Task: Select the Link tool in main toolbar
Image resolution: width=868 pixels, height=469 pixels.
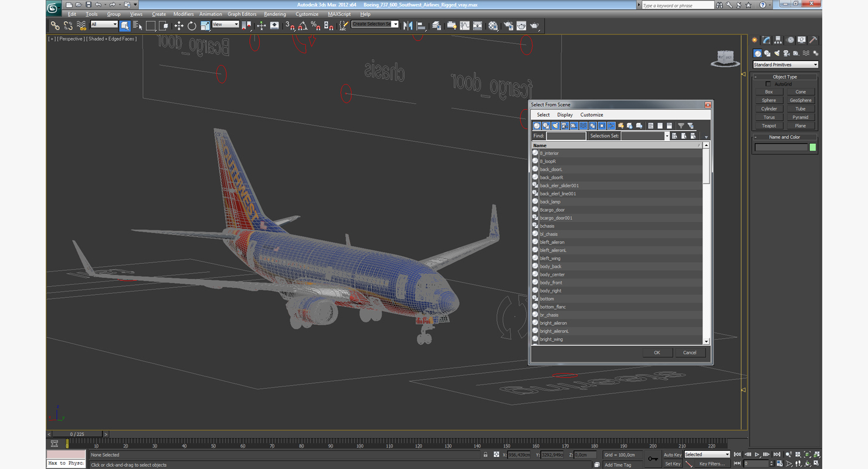Action: point(55,26)
